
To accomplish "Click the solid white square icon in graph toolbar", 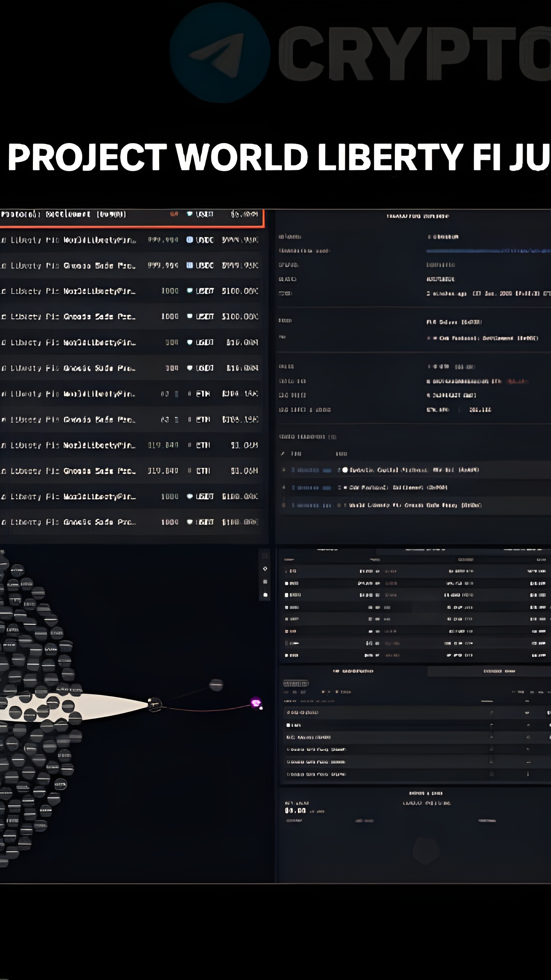I will coord(265,595).
